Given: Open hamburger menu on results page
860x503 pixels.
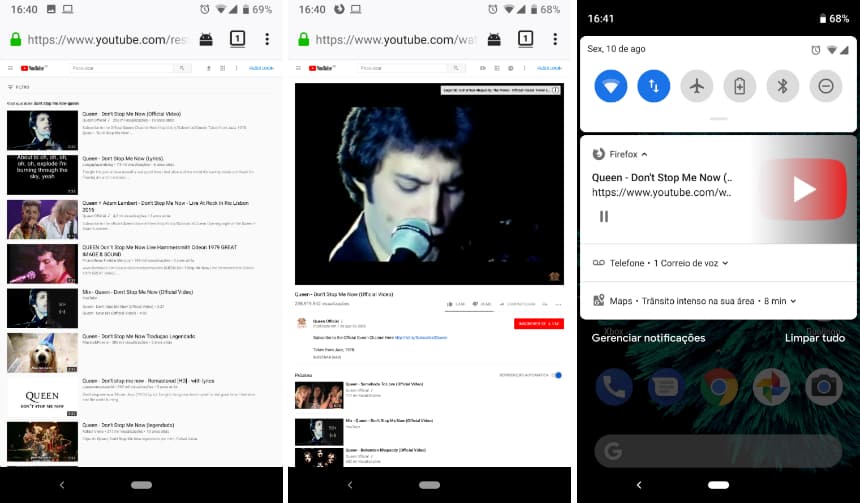Looking at the screenshot, I should coord(10,68).
